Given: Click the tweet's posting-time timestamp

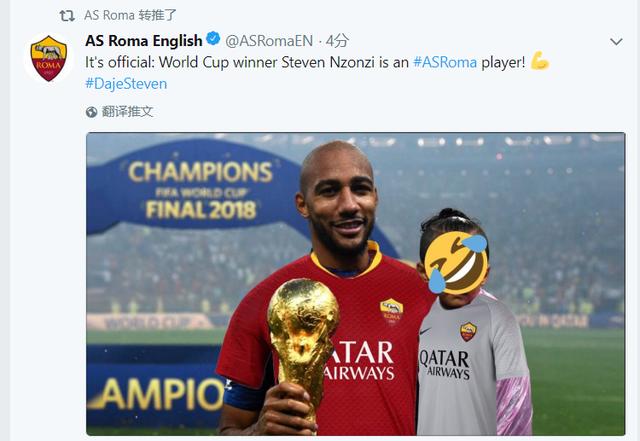Looking at the screenshot, I should tap(337, 40).
